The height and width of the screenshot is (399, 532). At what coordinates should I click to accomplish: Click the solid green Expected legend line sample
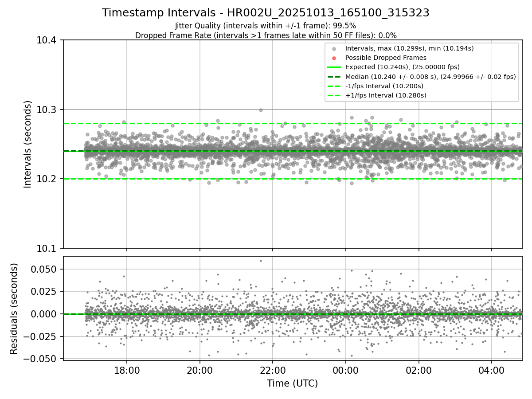coord(334,67)
